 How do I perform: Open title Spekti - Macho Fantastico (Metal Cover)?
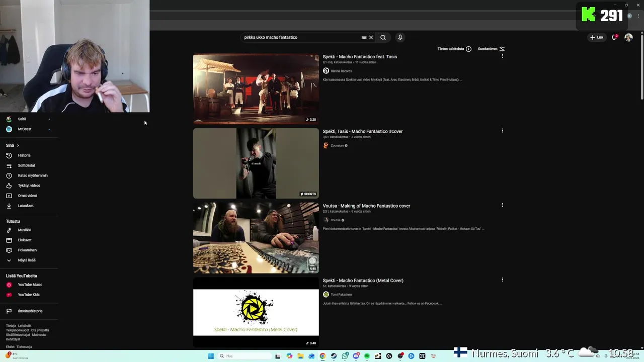click(363, 281)
